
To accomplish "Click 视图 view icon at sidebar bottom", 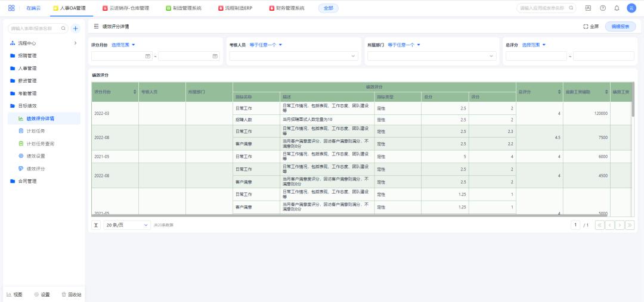I will tap(14, 295).
